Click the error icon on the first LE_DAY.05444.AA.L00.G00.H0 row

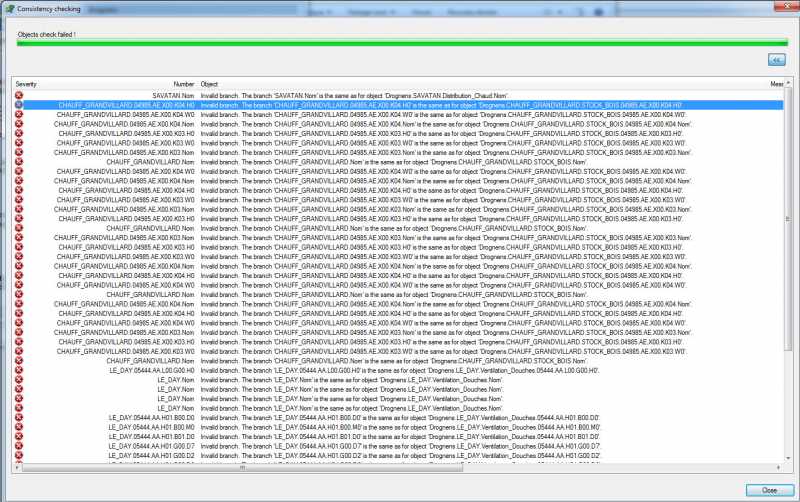click(19, 370)
